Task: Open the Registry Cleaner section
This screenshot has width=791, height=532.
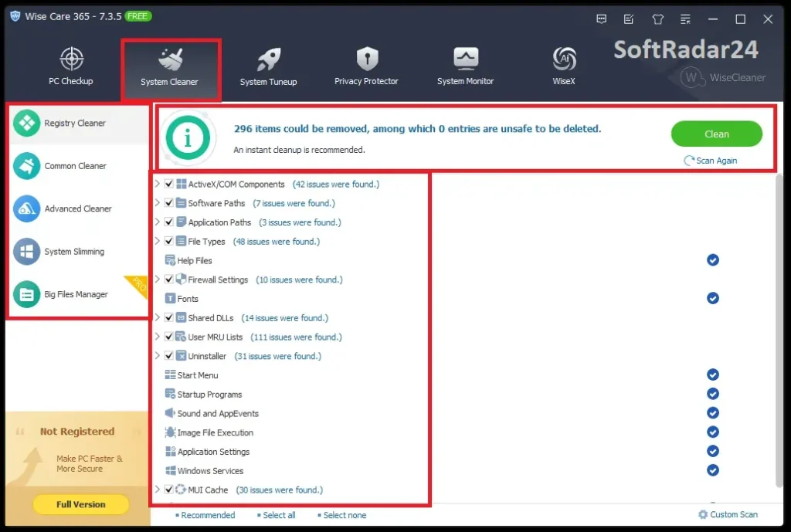Action: point(71,122)
